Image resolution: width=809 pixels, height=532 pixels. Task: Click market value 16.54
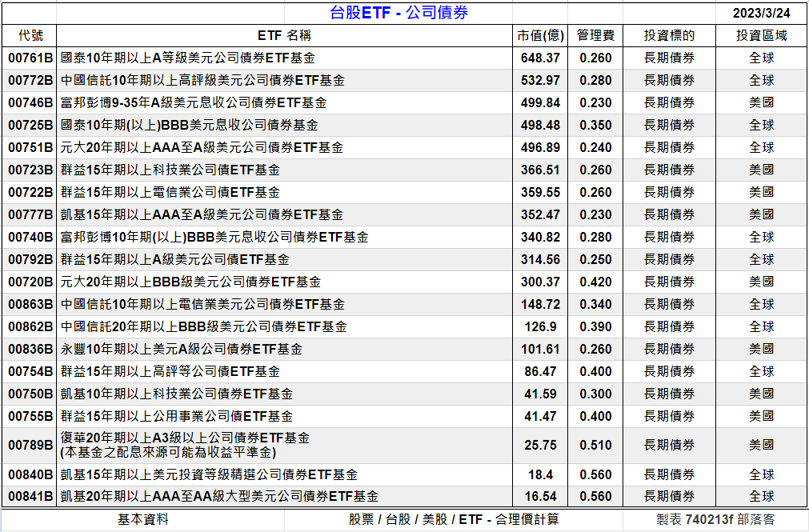(x=540, y=496)
